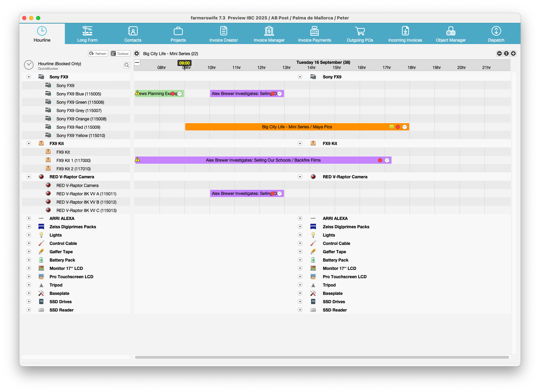Expand the Tripod group in left tree
Image resolution: width=540 pixels, height=392 pixels.
tap(29, 285)
